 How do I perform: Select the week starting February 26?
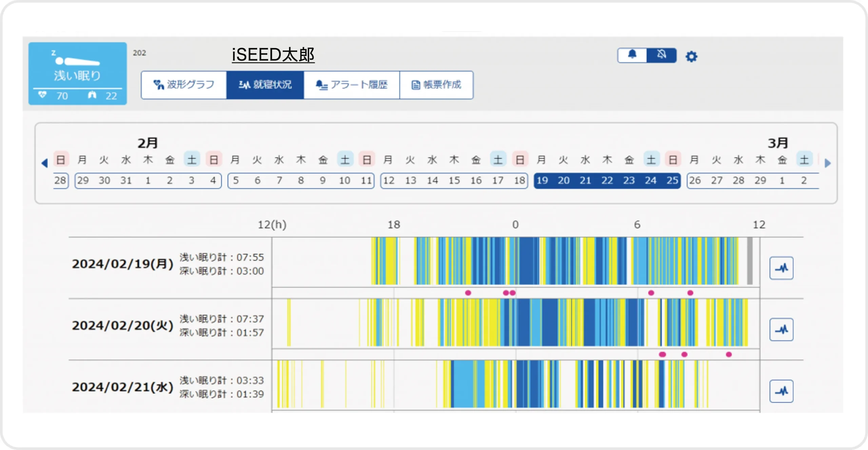coord(749,181)
